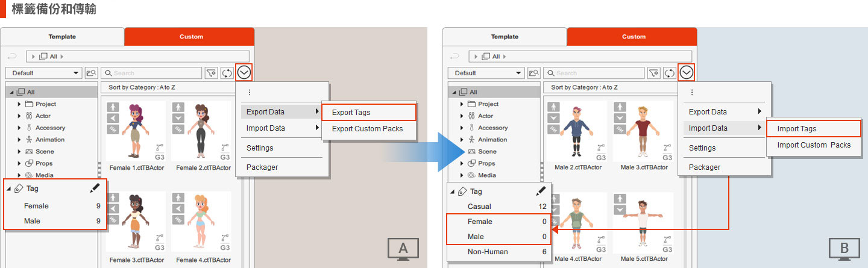Select the Casual tag in the list
The height and width of the screenshot is (268, 868).
480,207
